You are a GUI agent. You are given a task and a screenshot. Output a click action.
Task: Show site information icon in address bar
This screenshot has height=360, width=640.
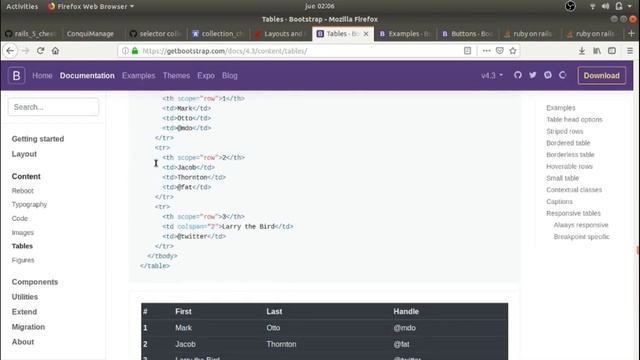125,51
